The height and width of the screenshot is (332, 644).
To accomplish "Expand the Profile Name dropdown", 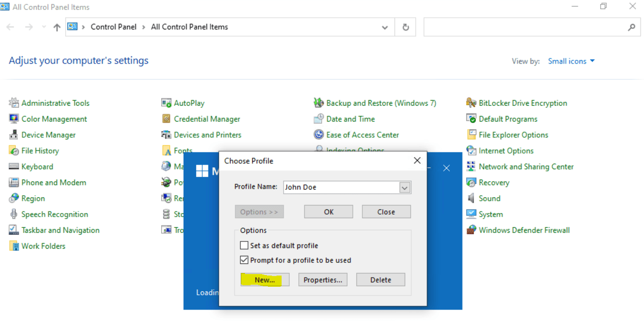I will coord(404,187).
